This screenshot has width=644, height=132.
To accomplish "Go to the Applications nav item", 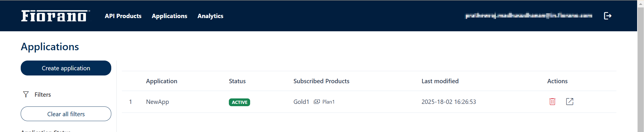I will 169,16.
